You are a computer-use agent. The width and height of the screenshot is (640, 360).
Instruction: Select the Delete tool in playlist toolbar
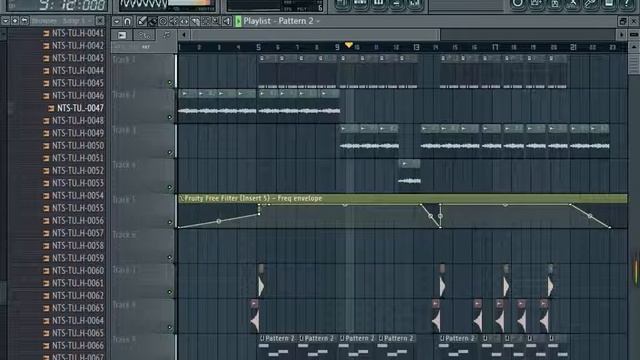tap(163, 21)
